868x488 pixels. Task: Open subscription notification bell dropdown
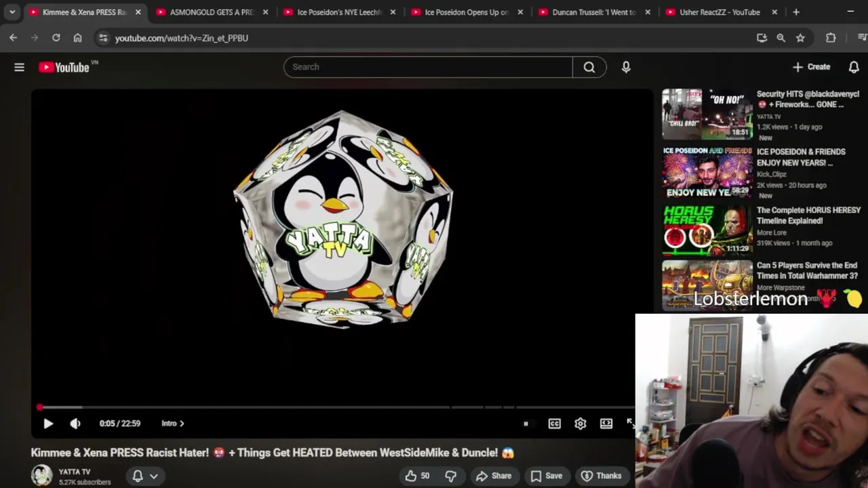[x=145, y=476]
